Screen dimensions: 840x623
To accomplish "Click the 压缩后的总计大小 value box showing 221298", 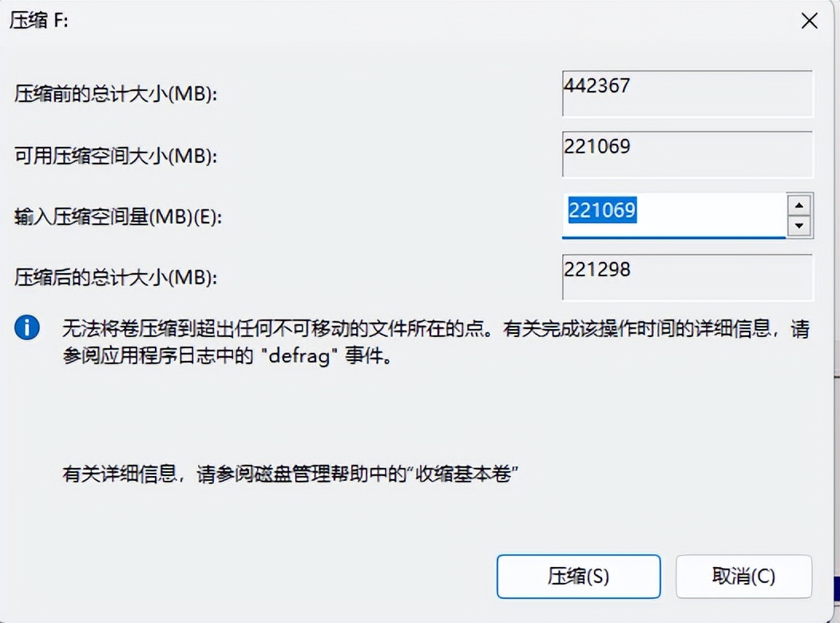I will [687, 276].
